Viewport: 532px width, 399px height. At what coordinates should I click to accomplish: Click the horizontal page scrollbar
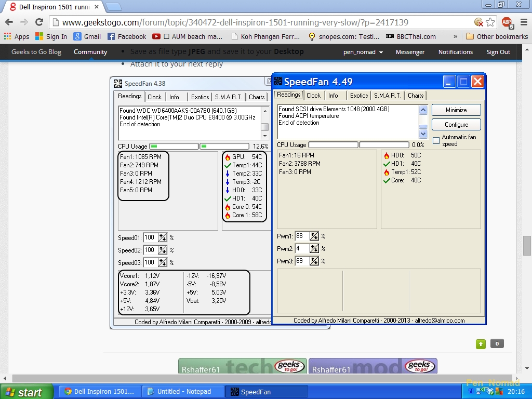tap(261, 378)
